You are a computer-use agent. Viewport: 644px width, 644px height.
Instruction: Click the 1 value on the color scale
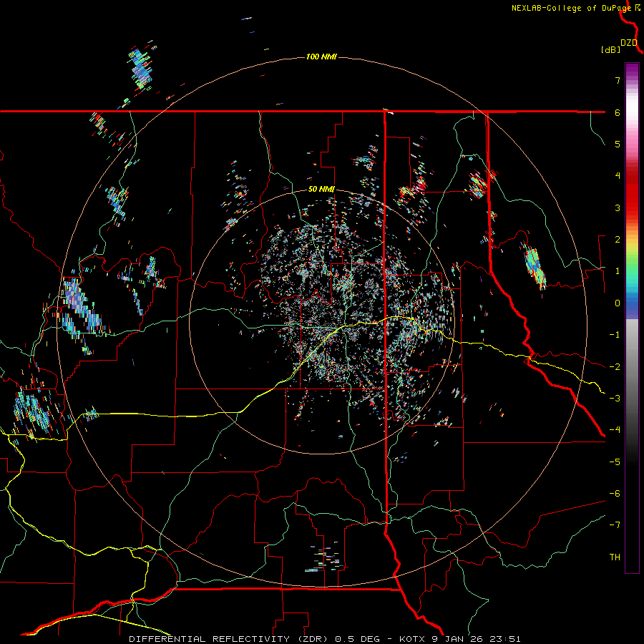618,271
